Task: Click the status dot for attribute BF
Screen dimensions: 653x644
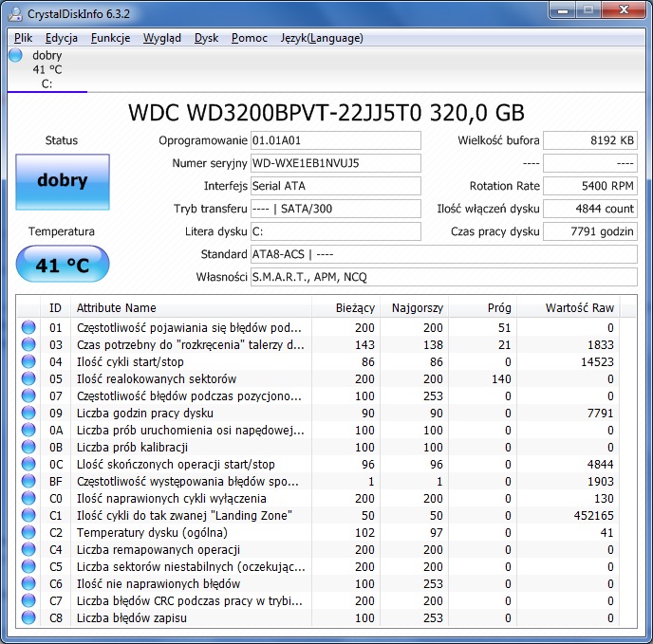Action: [28, 481]
